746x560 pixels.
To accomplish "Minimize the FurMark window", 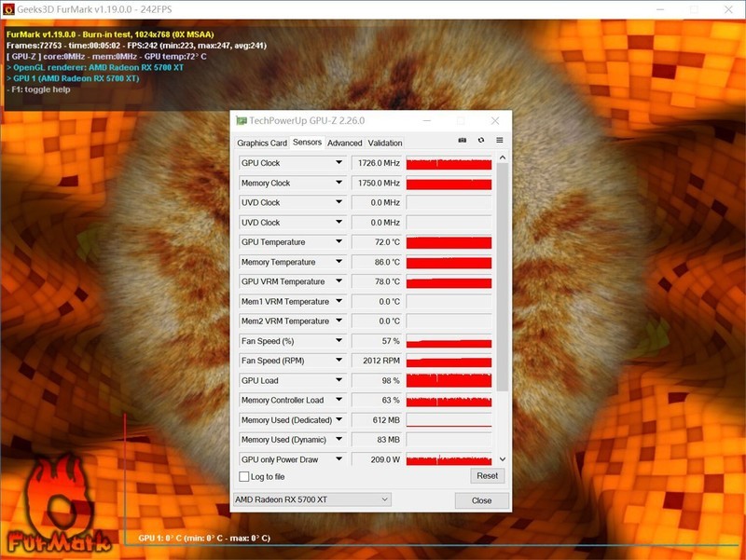I will coord(660,9).
